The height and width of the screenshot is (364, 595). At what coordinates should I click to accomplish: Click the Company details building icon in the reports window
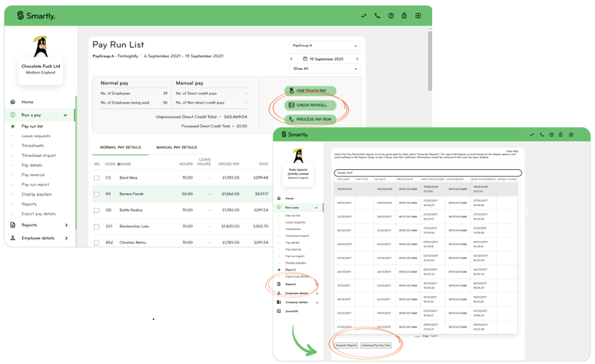point(279,302)
